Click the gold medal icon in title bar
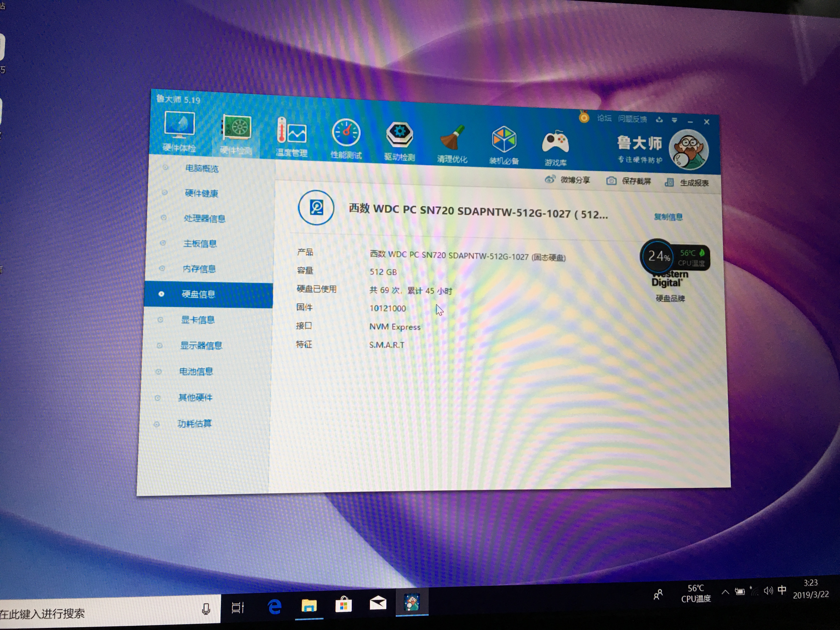Image resolution: width=840 pixels, height=630 pixels. [584, 117]
